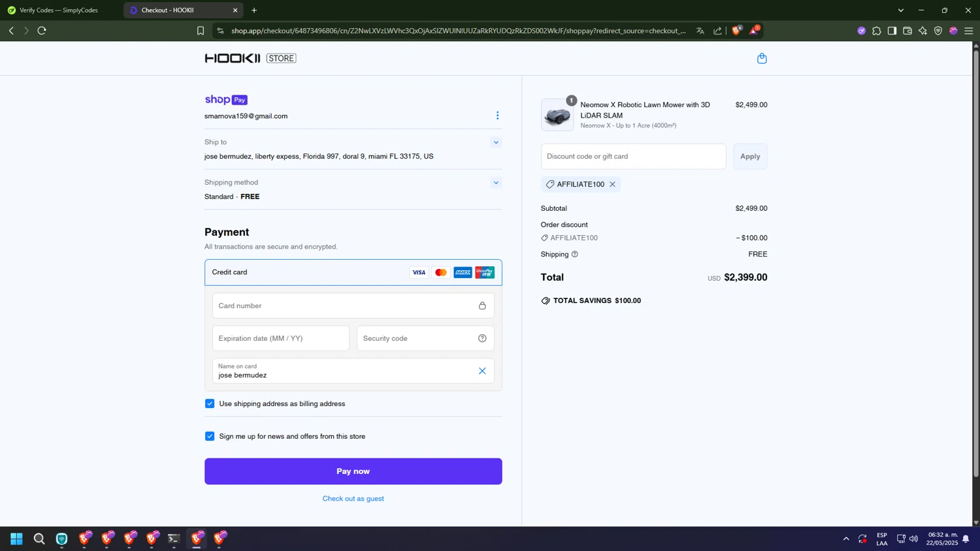Viewport: 980px width, 551px height.
Task: Open the ESP LAA language indicator
Action: click(882, 539)
